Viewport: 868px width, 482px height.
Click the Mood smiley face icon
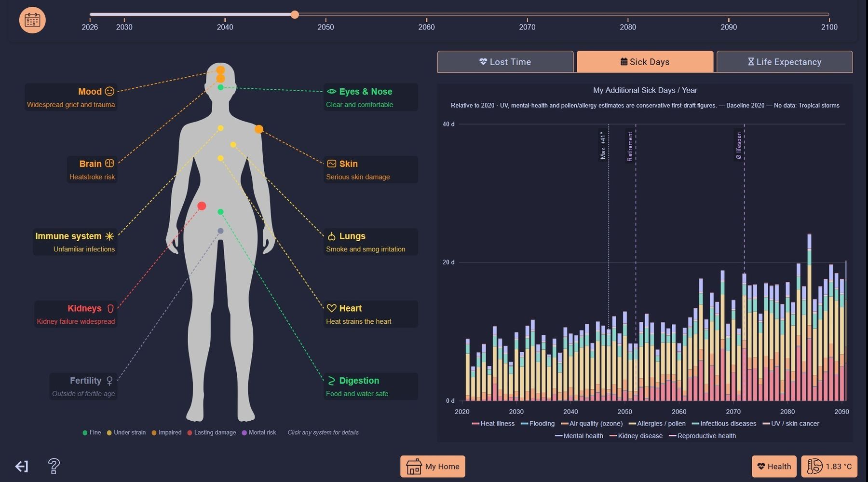[x=109, y=91]
